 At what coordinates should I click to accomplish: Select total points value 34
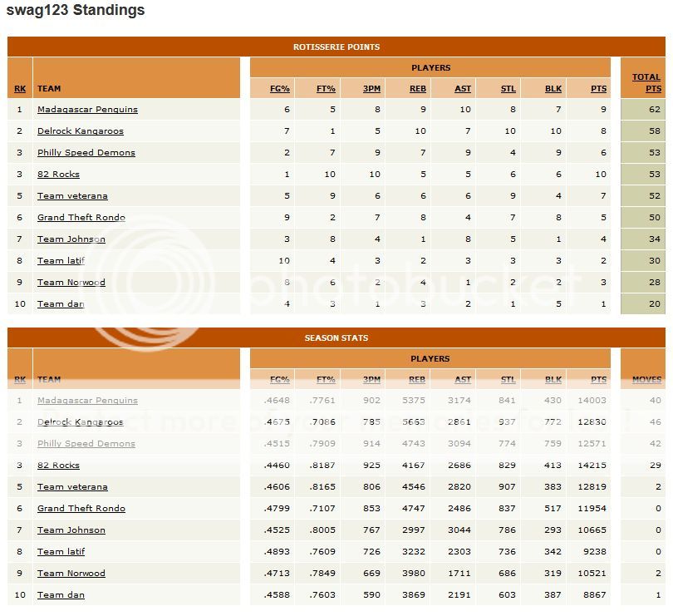[x=655, y=239]
